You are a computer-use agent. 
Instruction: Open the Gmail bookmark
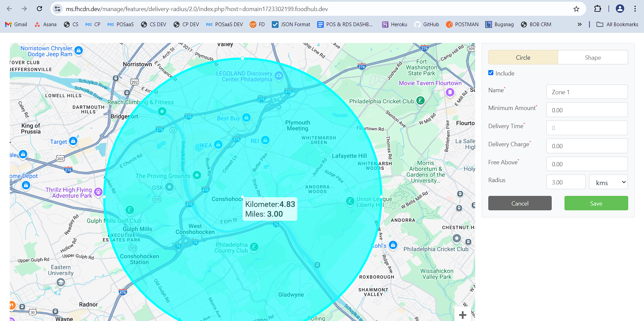tap(16, 24)
